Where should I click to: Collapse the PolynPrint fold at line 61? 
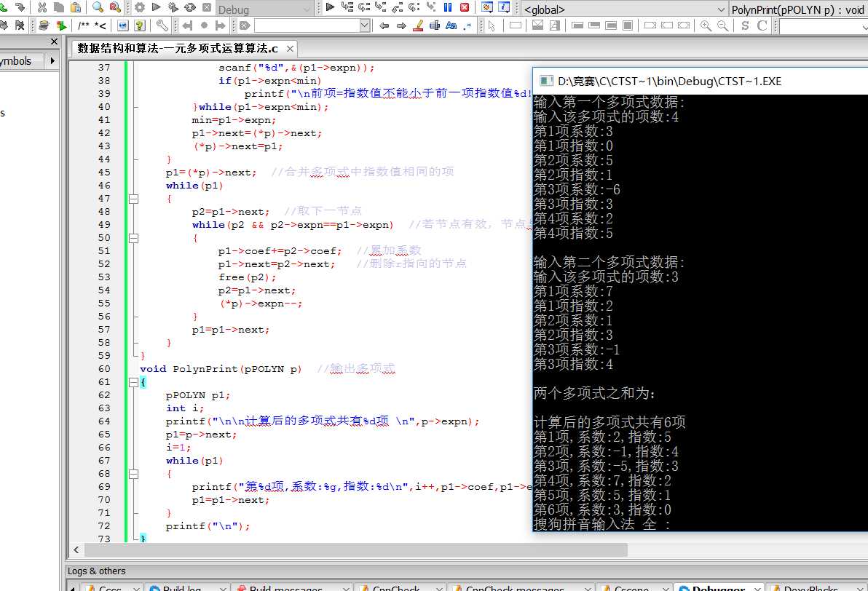click(x=133, y=382)
